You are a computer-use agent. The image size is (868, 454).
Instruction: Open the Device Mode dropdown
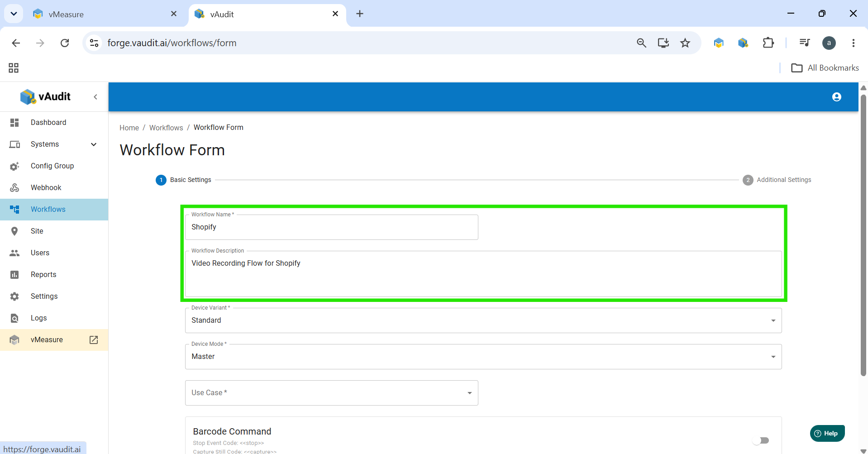coord(483,357)
